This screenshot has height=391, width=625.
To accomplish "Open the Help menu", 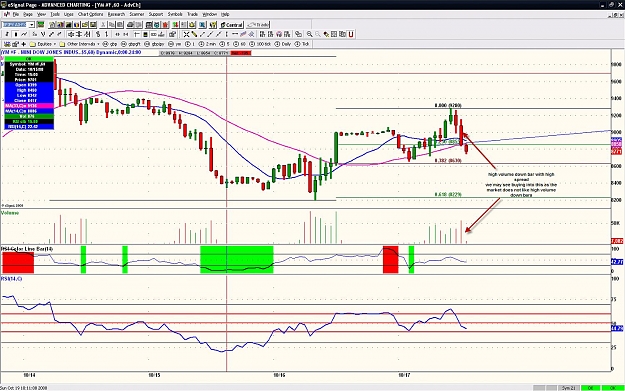I will tap(225, 14).
